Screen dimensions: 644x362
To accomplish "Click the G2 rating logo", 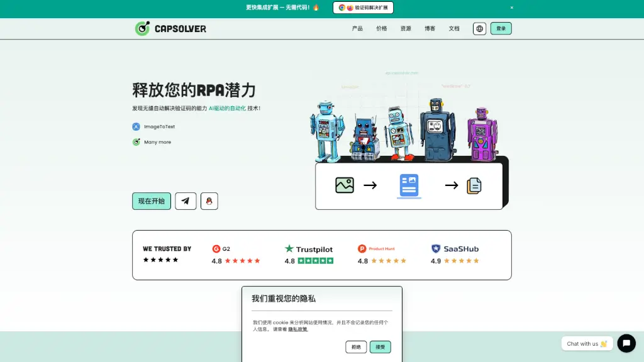I will (x=221, y=249).
